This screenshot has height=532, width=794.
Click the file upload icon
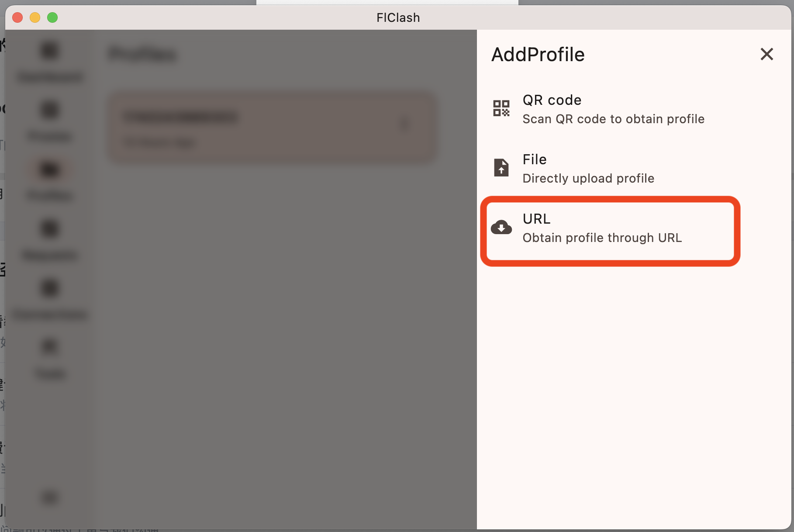[501, 168]
